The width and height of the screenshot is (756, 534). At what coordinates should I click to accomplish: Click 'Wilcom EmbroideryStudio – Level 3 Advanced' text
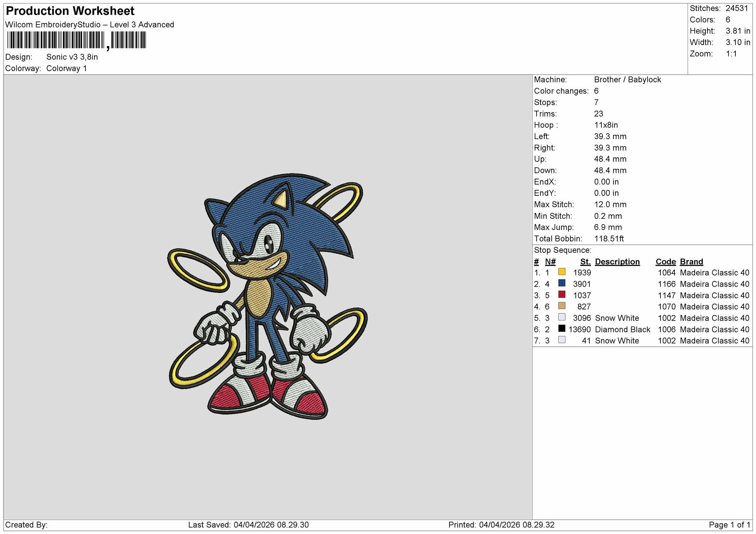click(x=90, y=25)
